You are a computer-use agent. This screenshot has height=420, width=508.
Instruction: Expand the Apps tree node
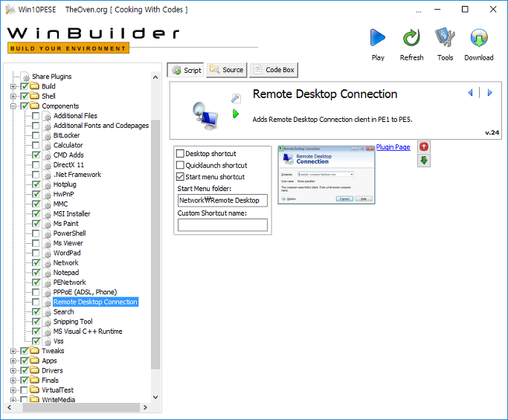[13, 361]
